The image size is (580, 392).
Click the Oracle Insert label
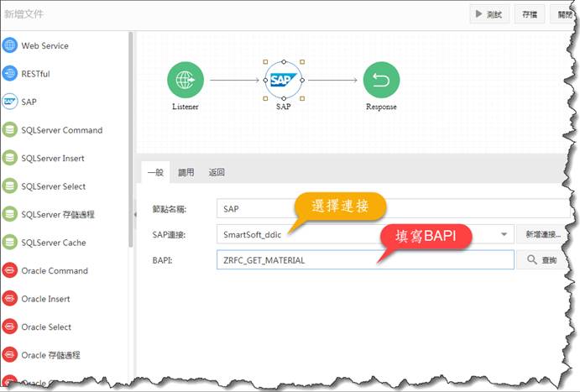tap(45, 299)
